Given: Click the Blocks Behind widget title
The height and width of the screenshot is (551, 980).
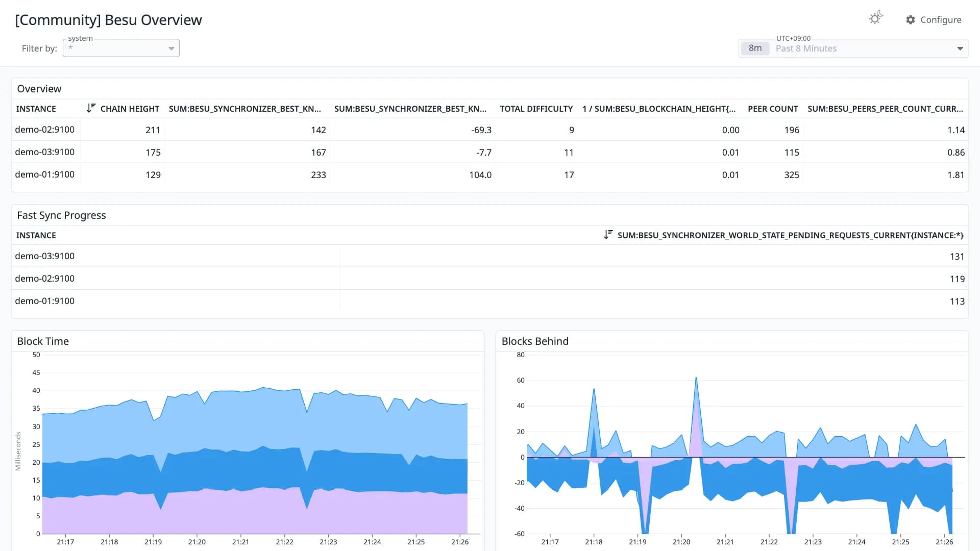Looking at the screenshot, I should pyautogui.click(x=535, y=341).
